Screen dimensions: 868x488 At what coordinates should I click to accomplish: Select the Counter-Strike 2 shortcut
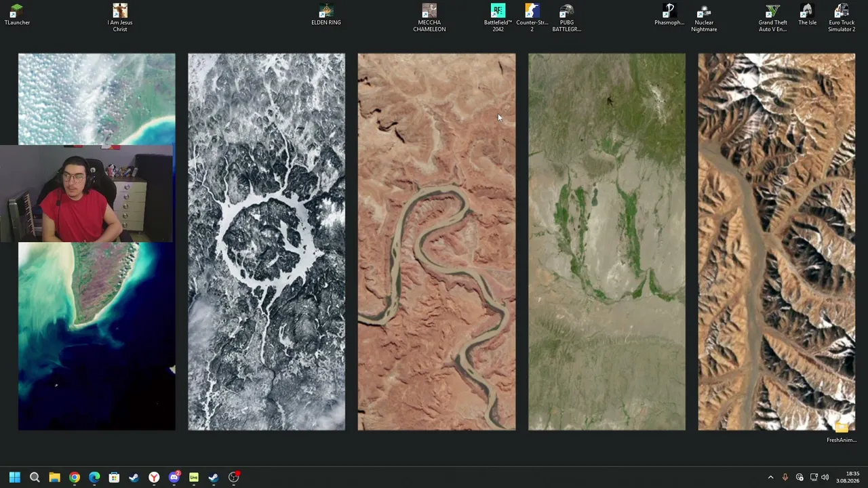coord(532,18)
